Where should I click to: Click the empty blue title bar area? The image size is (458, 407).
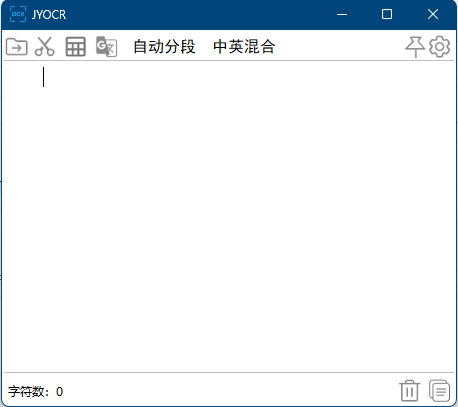coord(200,15)
